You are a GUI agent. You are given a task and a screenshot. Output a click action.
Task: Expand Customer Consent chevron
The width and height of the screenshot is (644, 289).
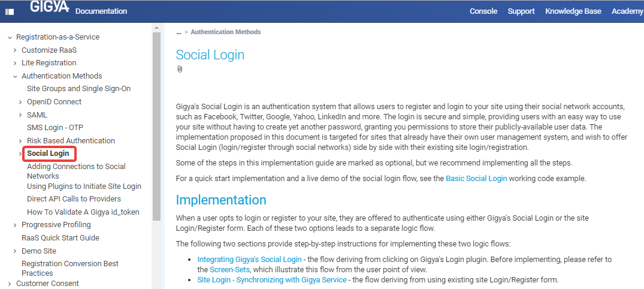pos(10,284)
